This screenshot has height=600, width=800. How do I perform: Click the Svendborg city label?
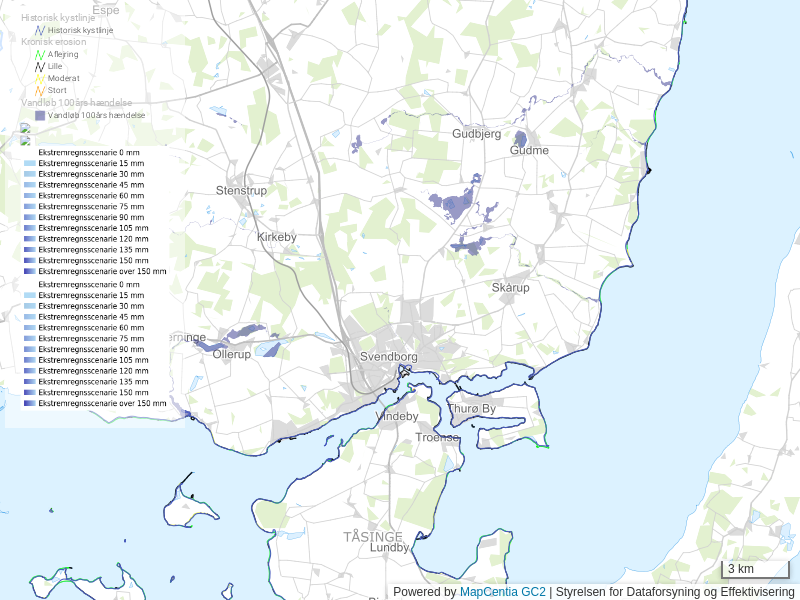point(389,357)
